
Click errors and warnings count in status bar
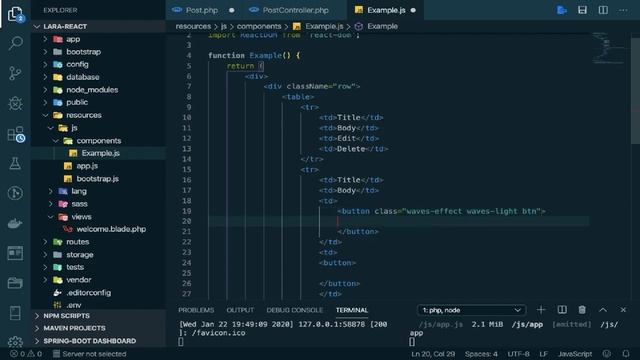(26, 354)
